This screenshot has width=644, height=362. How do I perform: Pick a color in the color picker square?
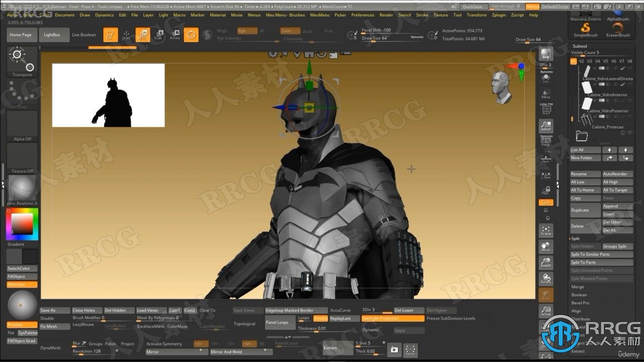[22, 223]
